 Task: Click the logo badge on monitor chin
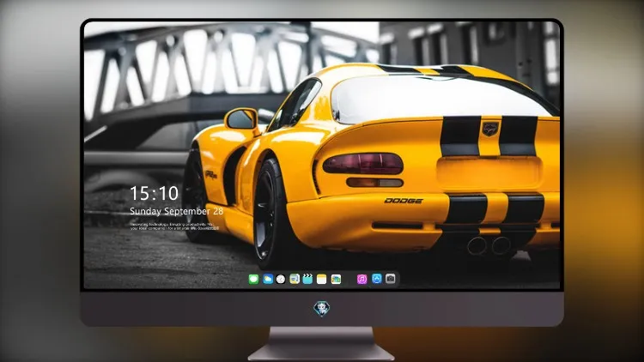pos(322,309)
